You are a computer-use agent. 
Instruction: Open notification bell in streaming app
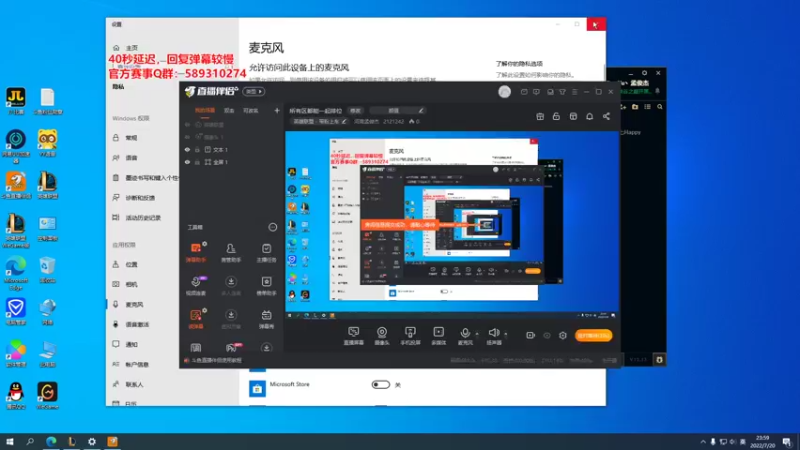pos(589,116)
